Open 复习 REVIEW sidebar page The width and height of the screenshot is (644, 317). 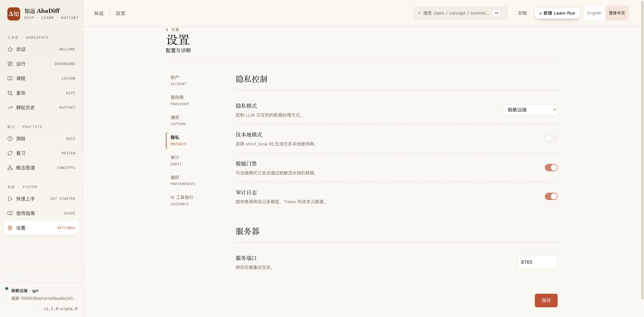click(41, 153)
